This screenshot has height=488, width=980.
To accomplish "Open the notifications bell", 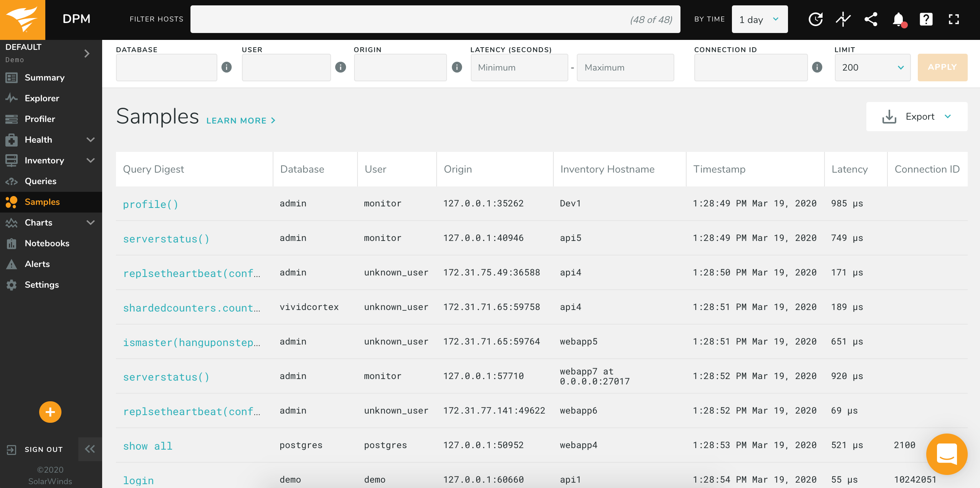I will tap(898, 19).
